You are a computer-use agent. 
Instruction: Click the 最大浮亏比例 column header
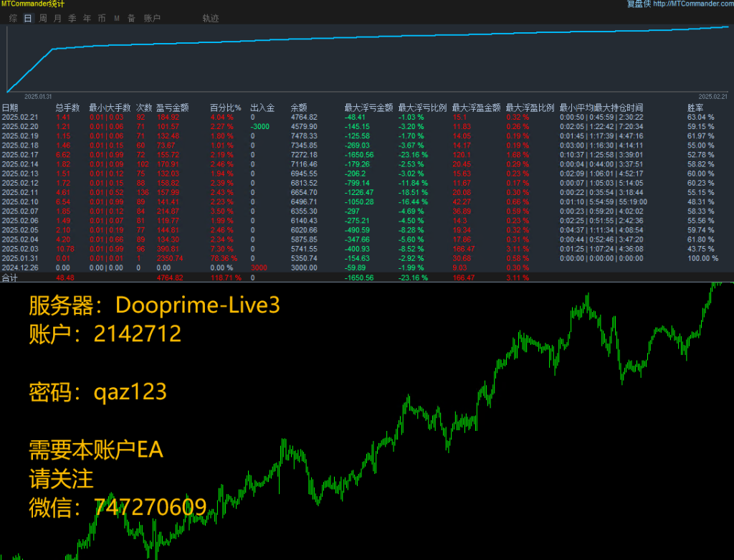pyautogui.click(x=423, y=108)
